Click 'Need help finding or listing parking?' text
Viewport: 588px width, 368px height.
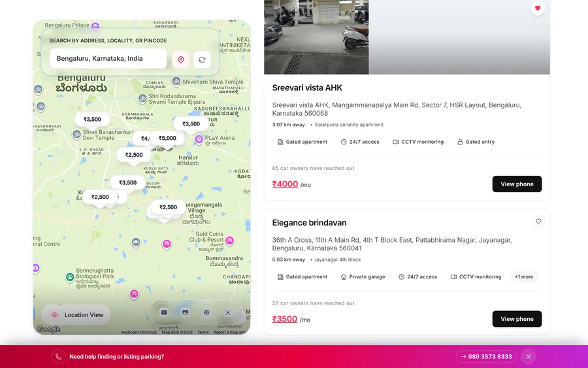click(117, 357)
